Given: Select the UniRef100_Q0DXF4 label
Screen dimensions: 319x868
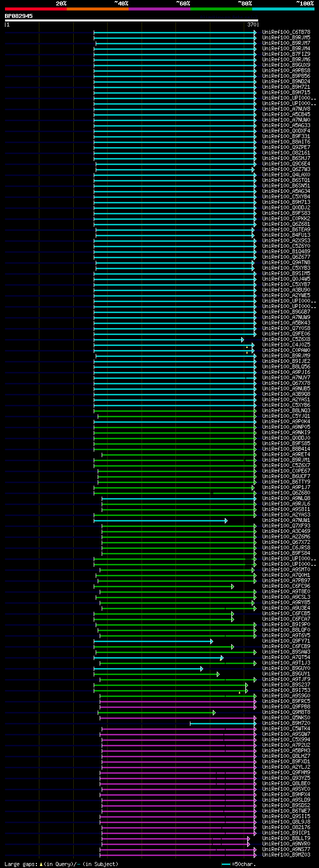Looking at the screenshot, I should [x=286, y=131].
